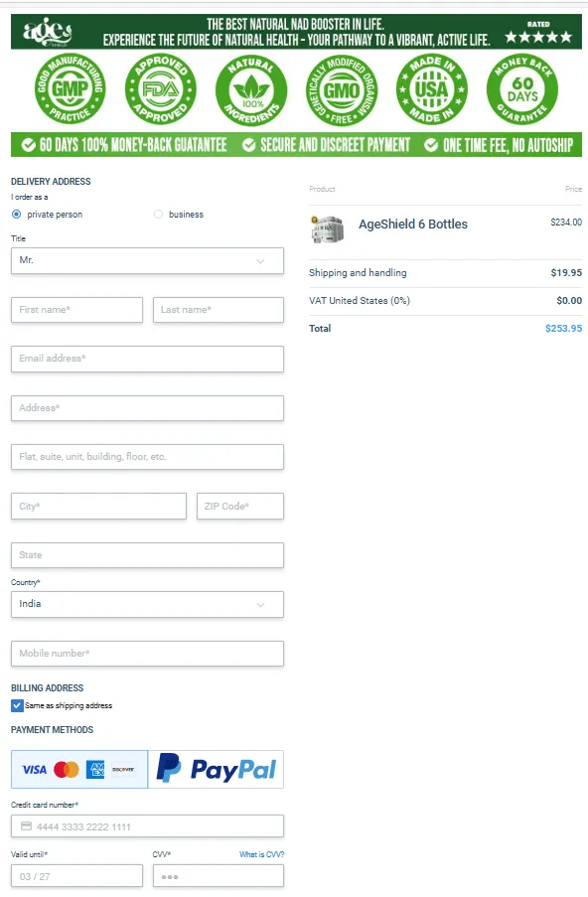
Task: Toggle Same as shipping address checkbox
Action: pos(17,705)
